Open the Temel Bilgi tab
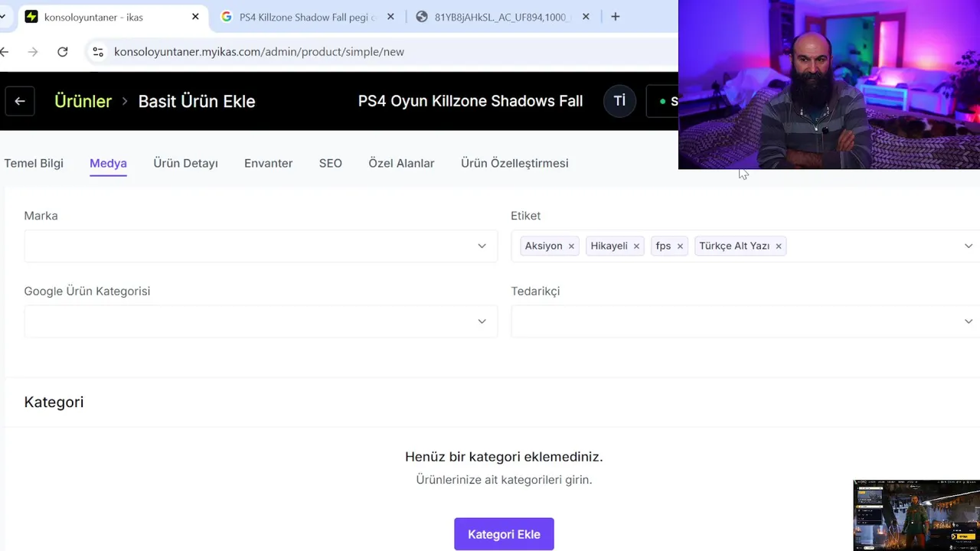Image resolution: width=980 pixels, height=551 pixels. pyautogui.click(x=34, y=163)
